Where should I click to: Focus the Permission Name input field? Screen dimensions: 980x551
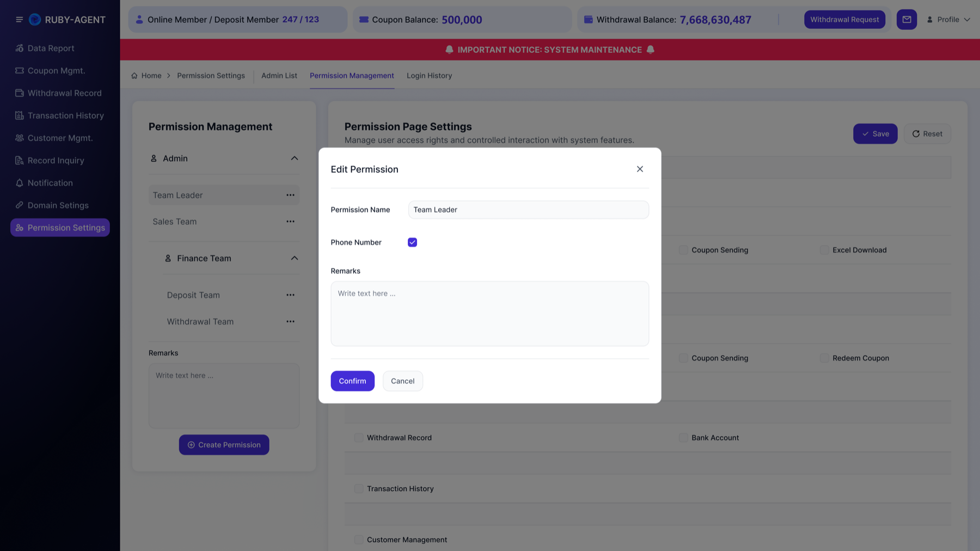point(528,210)
